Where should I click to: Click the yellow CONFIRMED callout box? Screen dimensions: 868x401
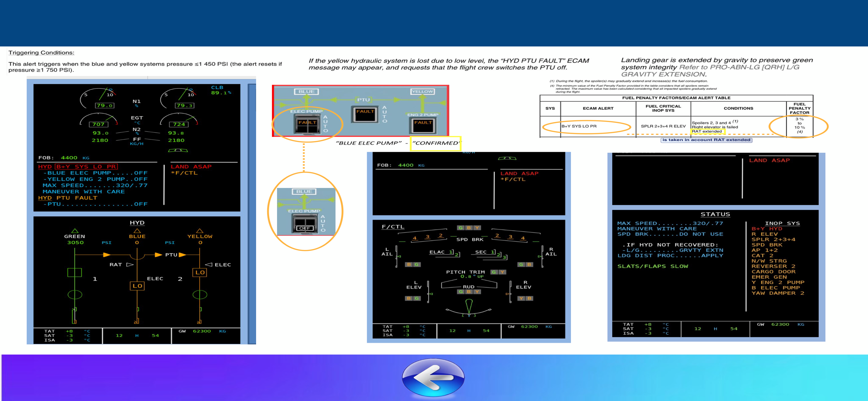coord(435,143)
